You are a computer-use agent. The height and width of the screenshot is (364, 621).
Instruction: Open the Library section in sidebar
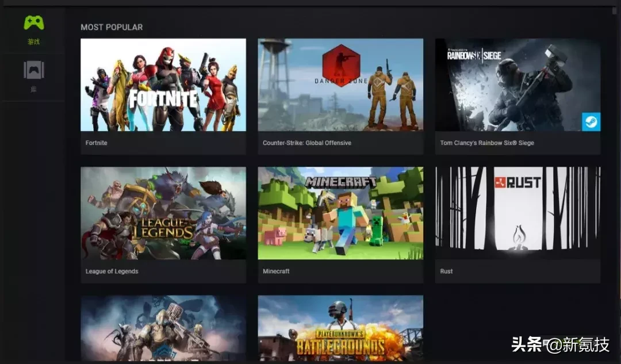click(34, 77)
